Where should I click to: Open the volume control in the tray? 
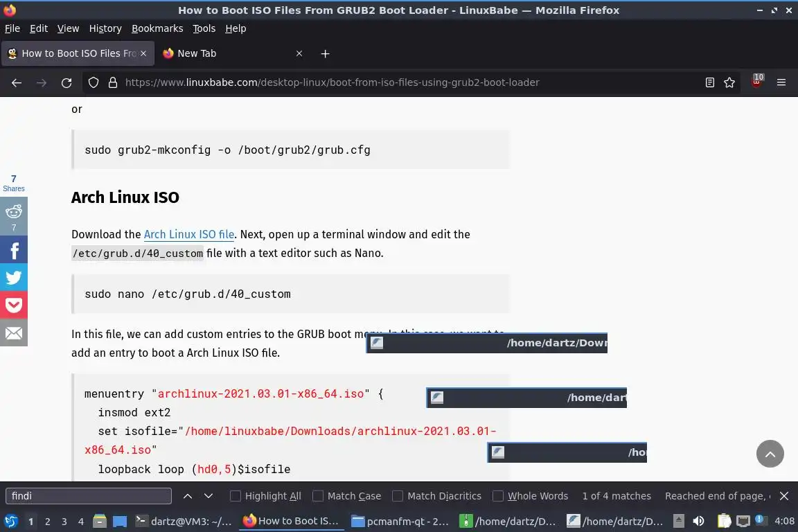698,521
